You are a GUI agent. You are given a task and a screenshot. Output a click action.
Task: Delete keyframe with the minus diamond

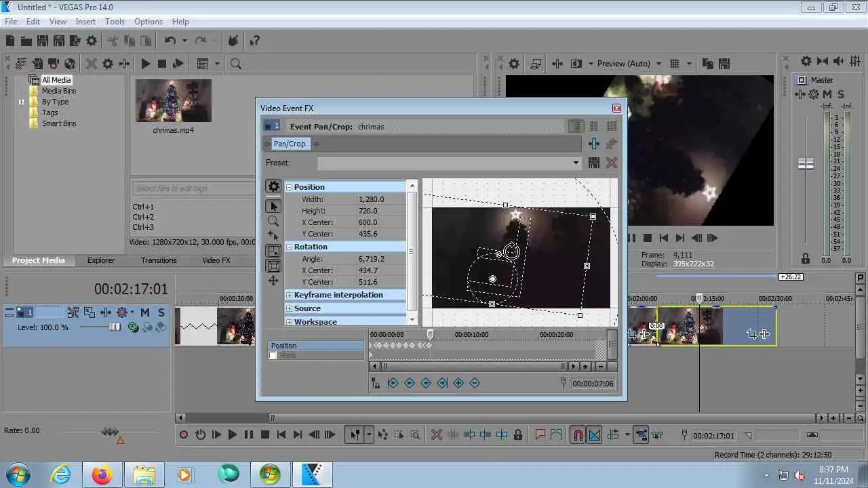click(x=474, y=384)
